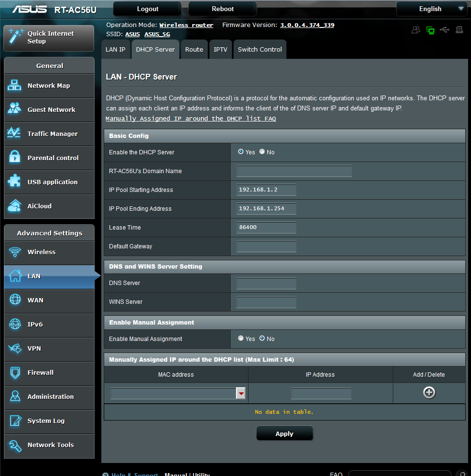Click the LAN house icon

(15, 276)
